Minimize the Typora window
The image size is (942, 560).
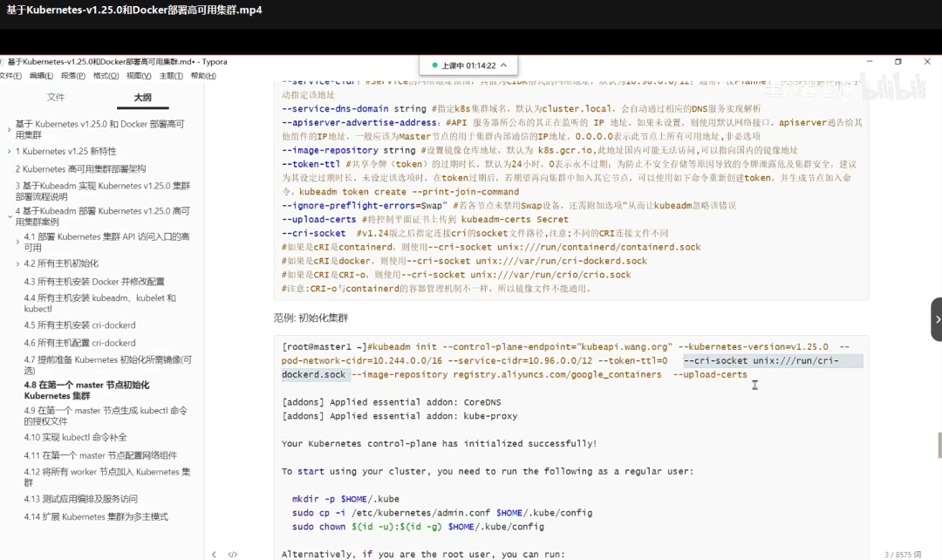point(870,61)
